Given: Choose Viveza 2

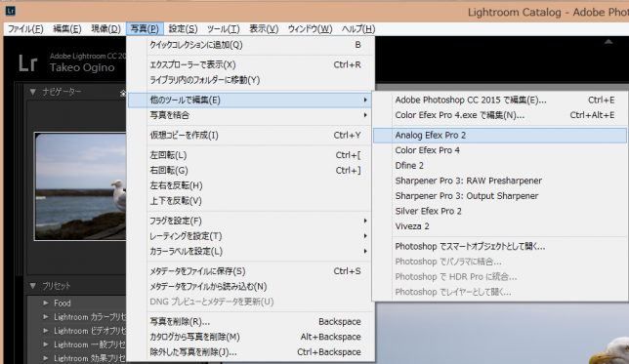Looking at the screenshot, I should coord(500,227).
